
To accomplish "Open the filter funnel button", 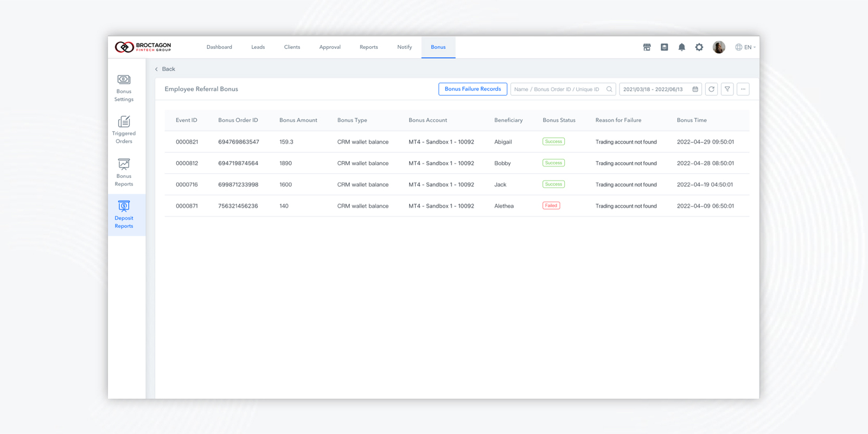I will (x=727, y=89).
